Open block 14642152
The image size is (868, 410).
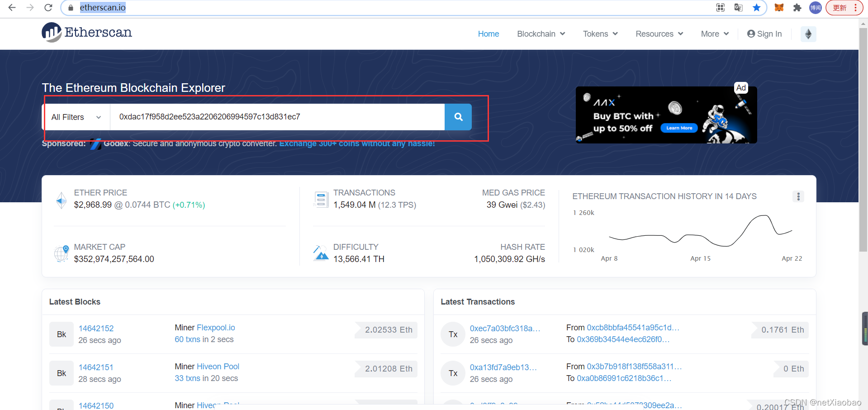[x=96, y=329]
